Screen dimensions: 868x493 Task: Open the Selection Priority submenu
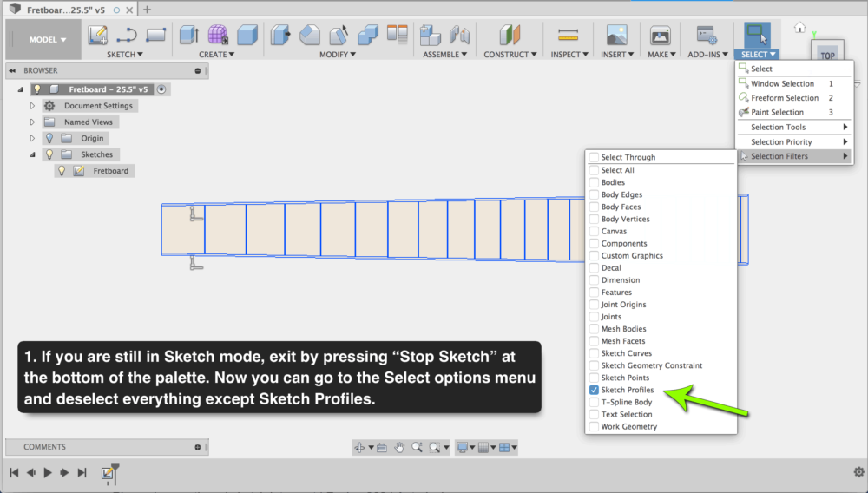[781, 141]
